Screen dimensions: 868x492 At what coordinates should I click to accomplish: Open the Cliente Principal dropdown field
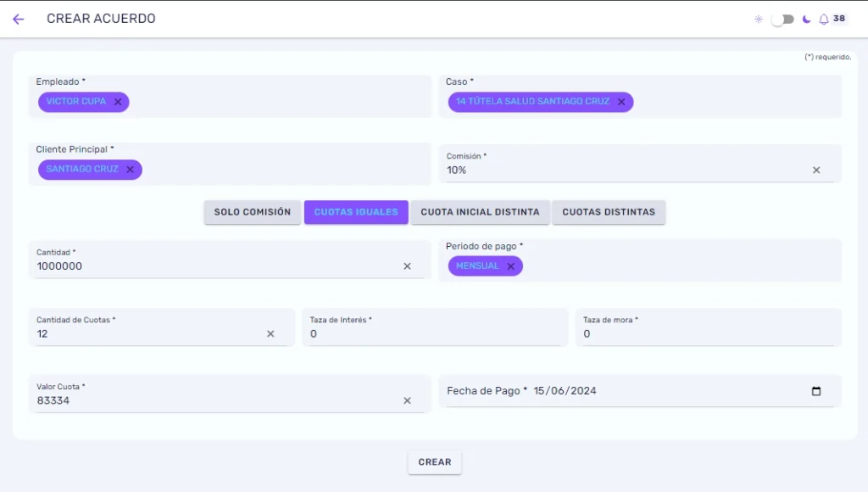231,164
